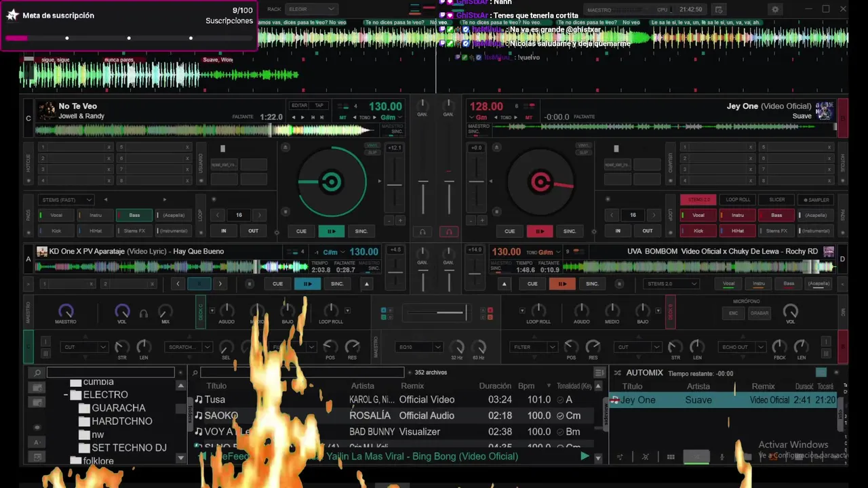
Task: Decrease deck B pitch with minus button
Action: 471,220
